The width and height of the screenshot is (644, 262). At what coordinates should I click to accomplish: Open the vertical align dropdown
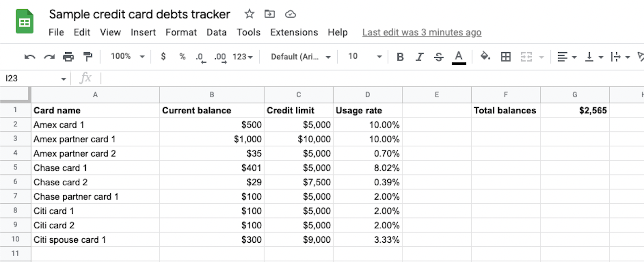point(594,57)
